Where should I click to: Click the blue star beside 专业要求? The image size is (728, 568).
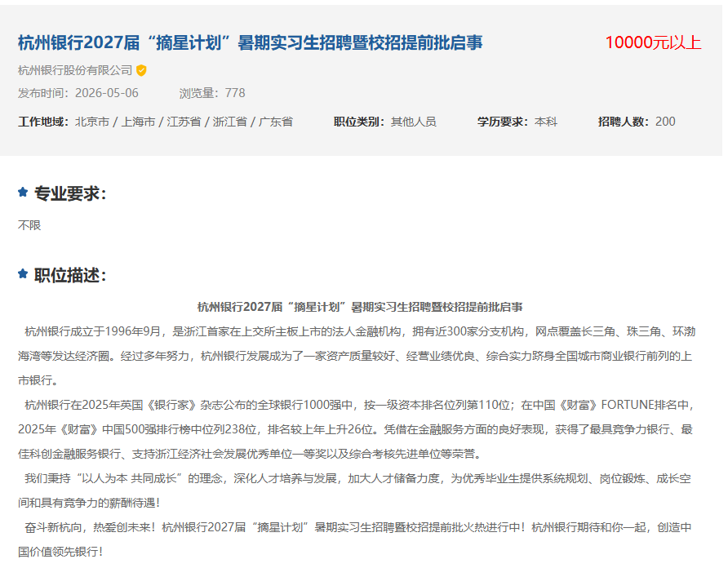pos(23,192)
